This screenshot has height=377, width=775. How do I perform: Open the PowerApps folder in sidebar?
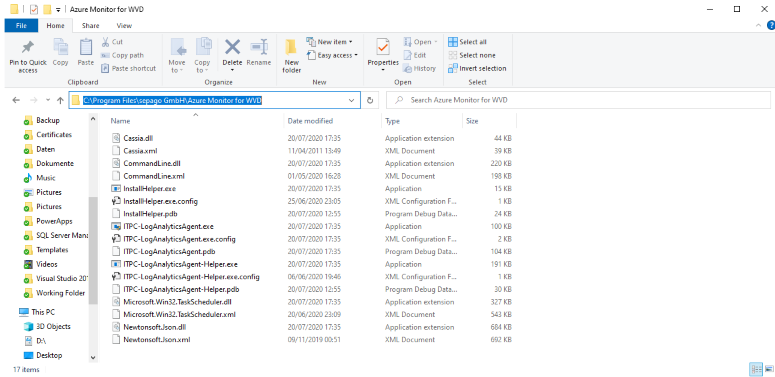(54, 221)
